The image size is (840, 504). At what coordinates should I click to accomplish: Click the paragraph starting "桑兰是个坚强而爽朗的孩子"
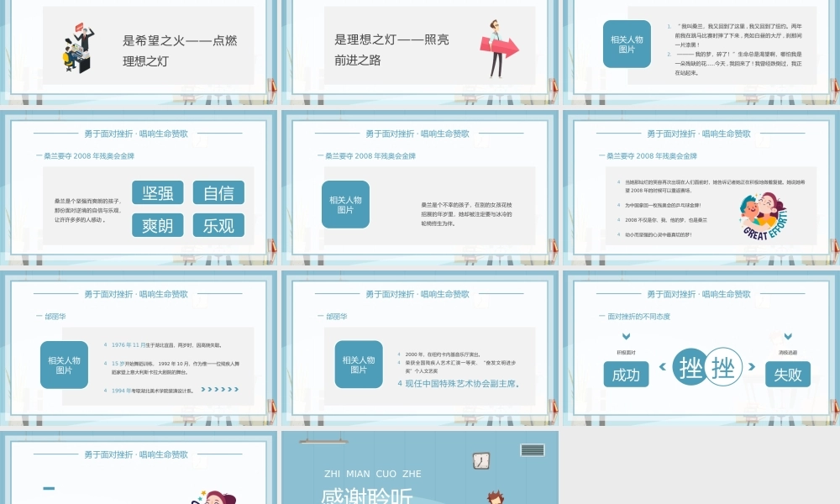[x=88, y=211]
